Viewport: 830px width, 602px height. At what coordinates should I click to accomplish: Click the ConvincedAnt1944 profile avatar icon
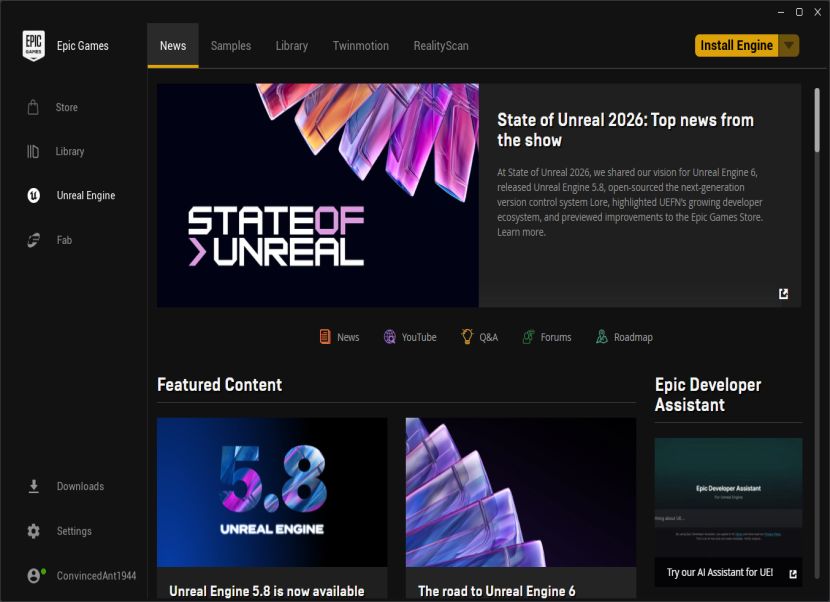[x=34, y=576]
